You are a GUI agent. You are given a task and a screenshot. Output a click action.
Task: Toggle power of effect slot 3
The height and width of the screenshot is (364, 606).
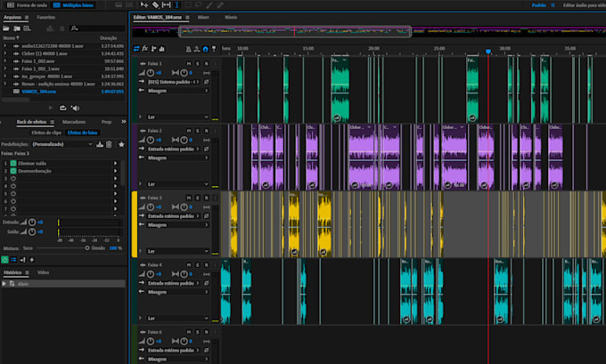click(13, 179)
